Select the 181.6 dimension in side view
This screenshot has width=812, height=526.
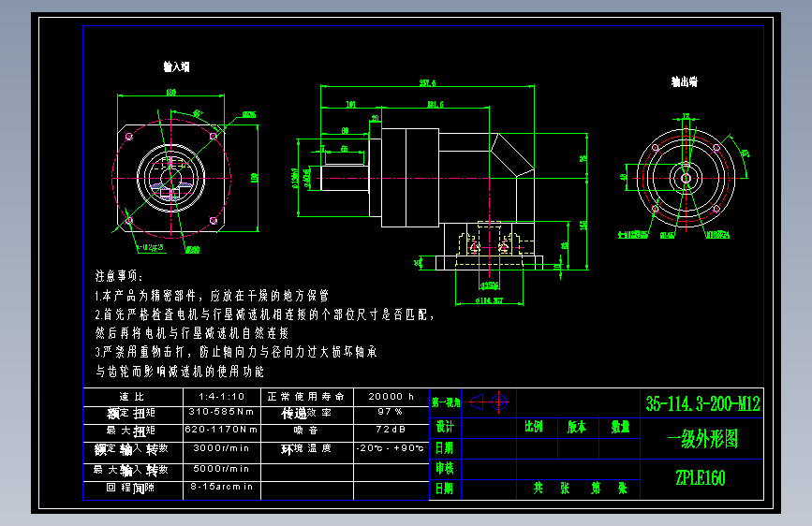coord(436,105)
